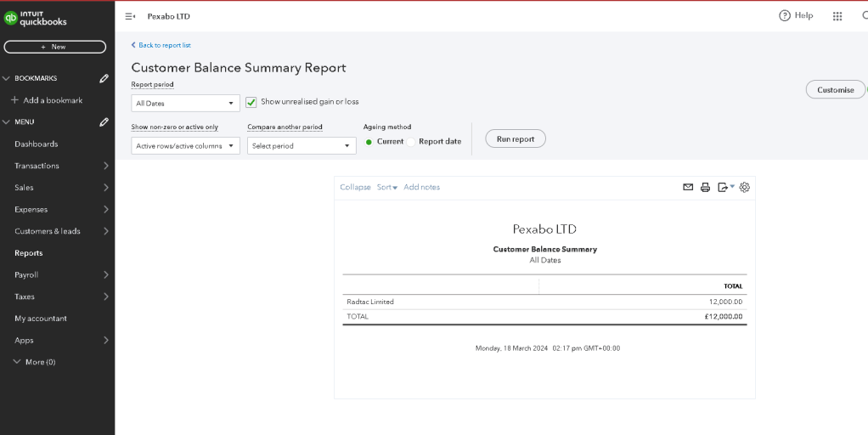This screenshot has height=435, width=868.
Task: Click the Pexabo LTD company name in header
Action: (168, 17)
